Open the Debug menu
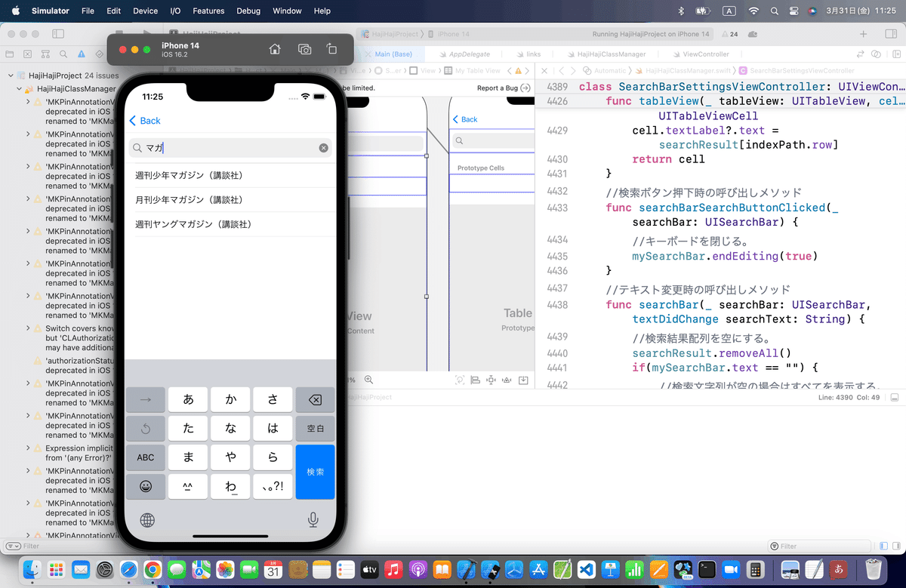This screenshot has height=588, width=906. pyautogui.click(x=248, y=11)
